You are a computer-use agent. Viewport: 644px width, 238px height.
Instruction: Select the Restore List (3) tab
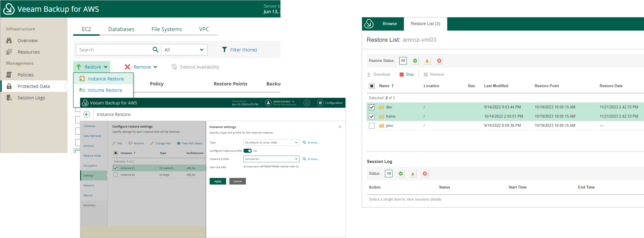pyautogui.click(x=425, y=24)
